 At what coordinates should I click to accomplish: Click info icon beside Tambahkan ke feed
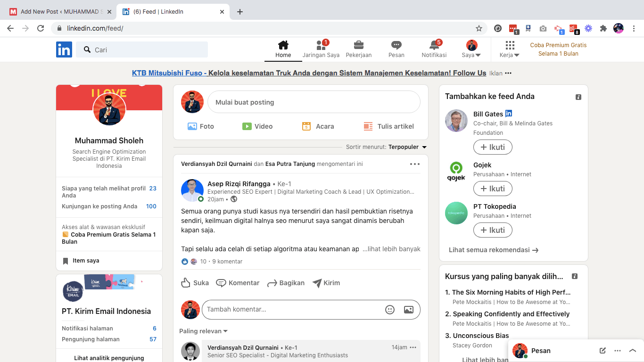click(578, 97)
